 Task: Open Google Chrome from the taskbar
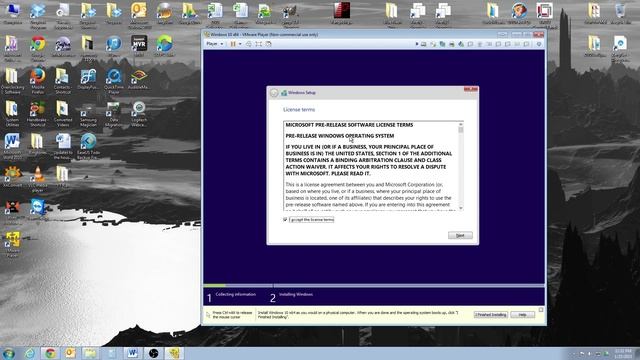tap(50, 353)
